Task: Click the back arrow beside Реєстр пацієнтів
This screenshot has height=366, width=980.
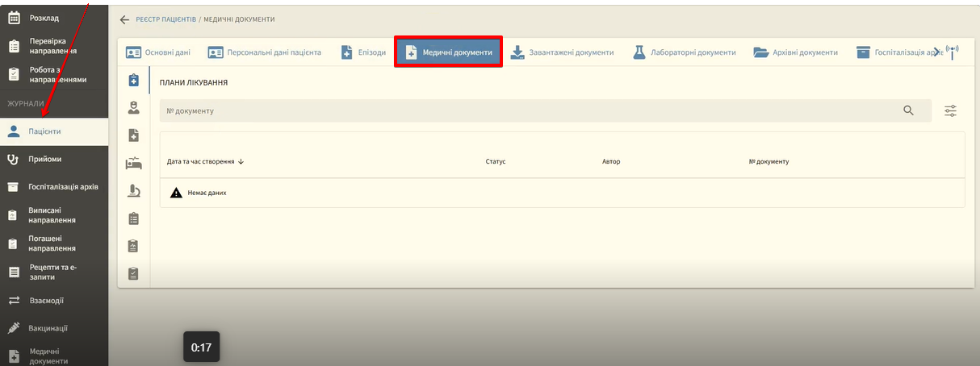Action: (x=124, y=19)
